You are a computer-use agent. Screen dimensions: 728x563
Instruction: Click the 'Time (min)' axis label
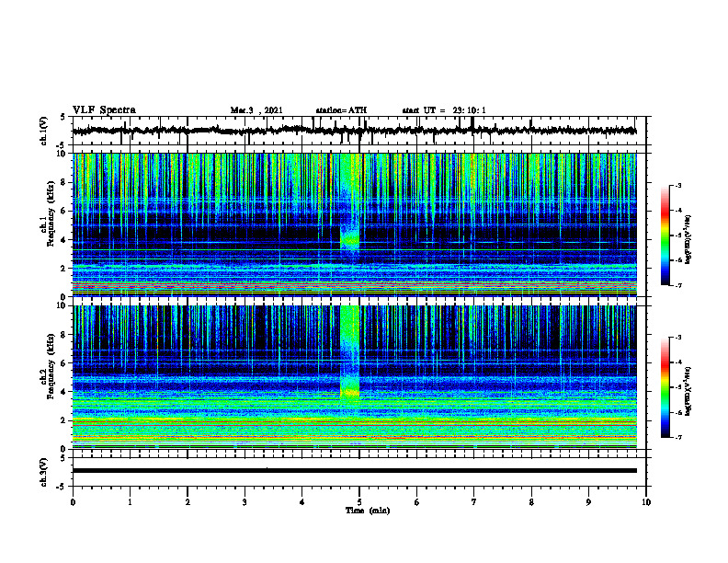[x=368, y=511]
